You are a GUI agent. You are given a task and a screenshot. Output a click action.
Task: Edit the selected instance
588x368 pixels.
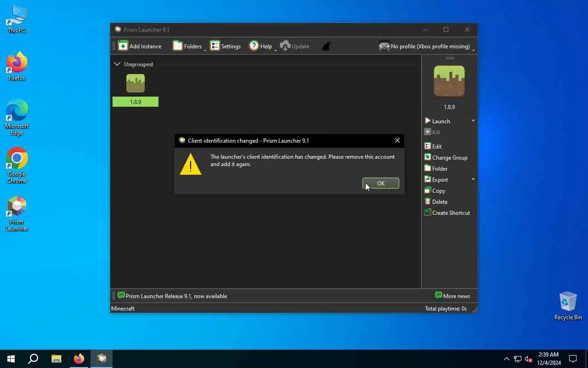[x=433, y=146]
